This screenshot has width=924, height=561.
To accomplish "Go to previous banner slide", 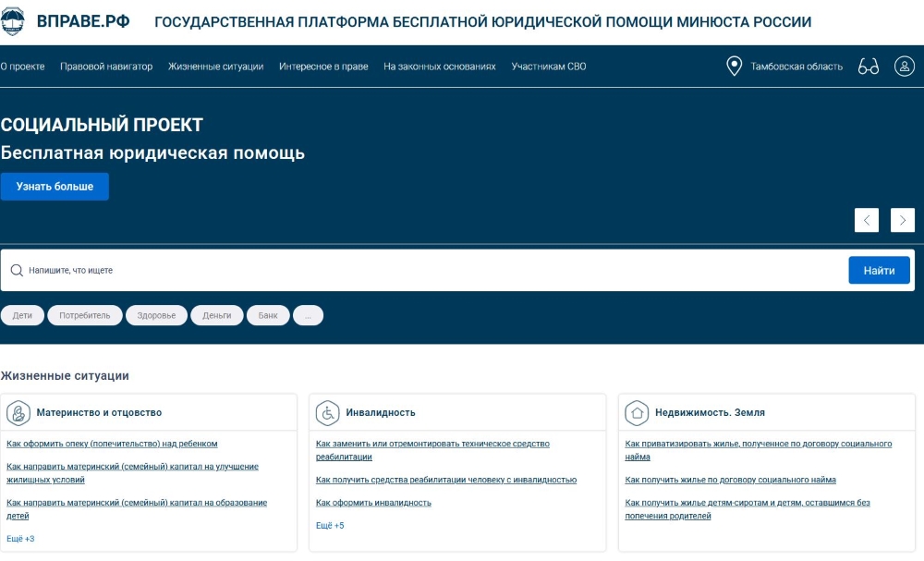I will pos(867,220).
